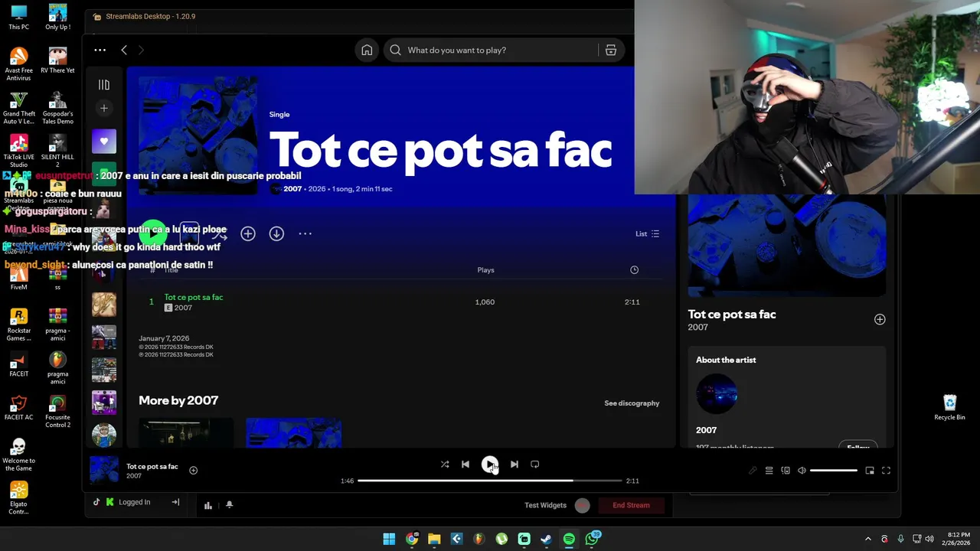
Task: Open the Spotify miniplayer
Action: 870,471
